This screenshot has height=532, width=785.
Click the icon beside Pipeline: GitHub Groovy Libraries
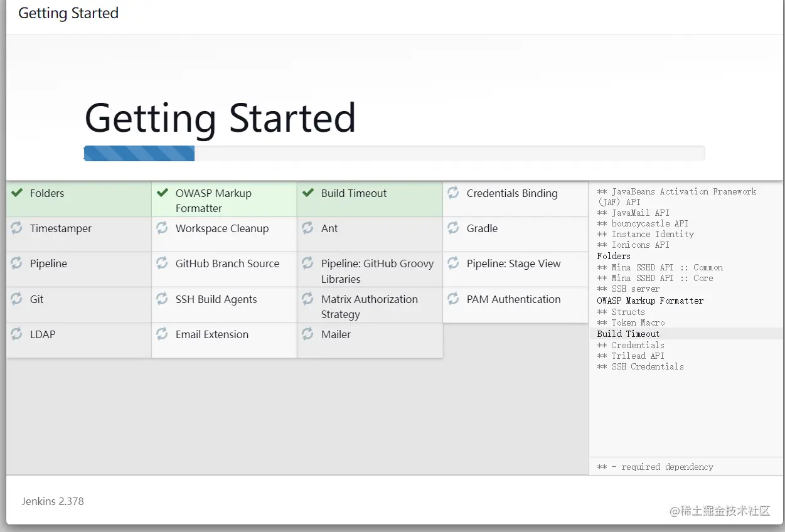point(307,263)
